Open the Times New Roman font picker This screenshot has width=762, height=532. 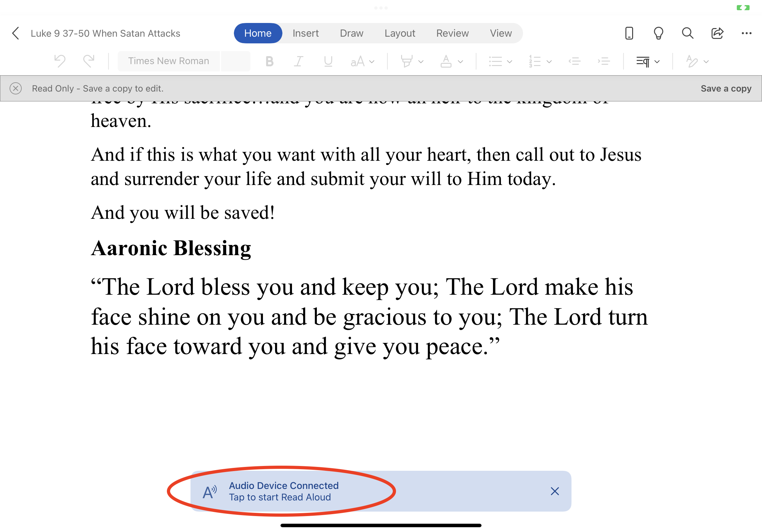point(168,61)
